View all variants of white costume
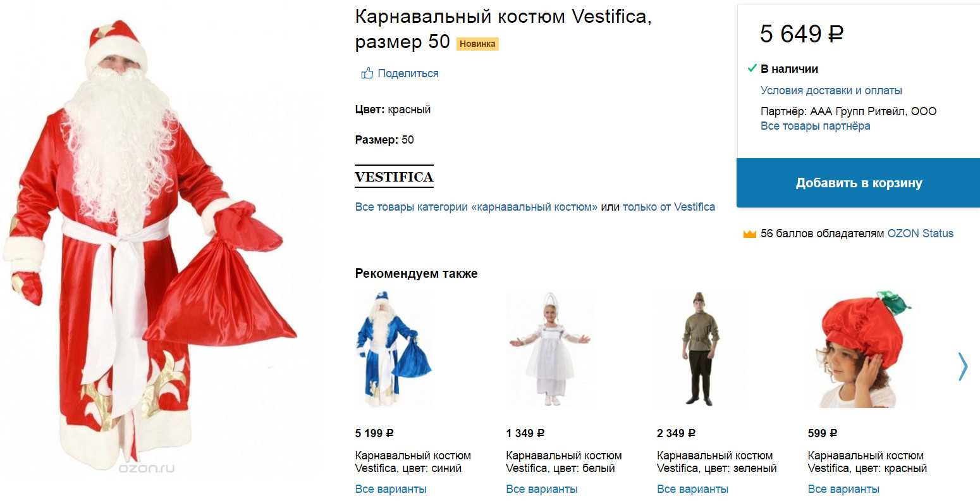Screen dimensions: 980x503 542,489
